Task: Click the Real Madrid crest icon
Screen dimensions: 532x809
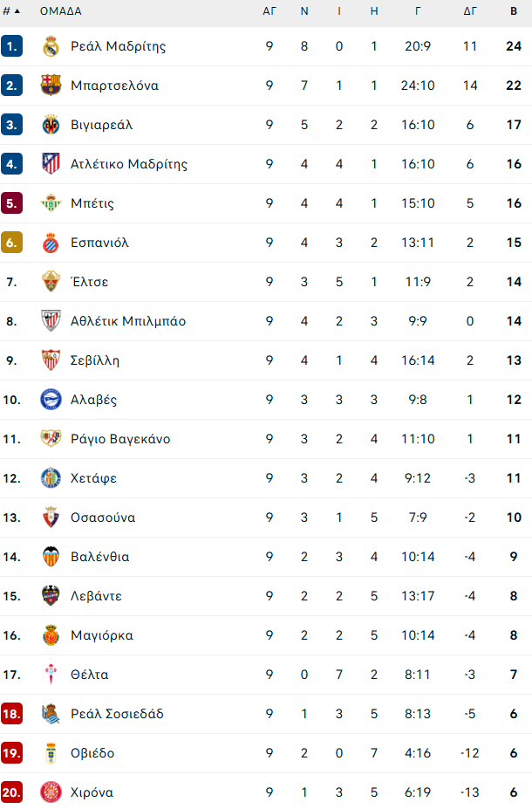Action: [51, 46]
